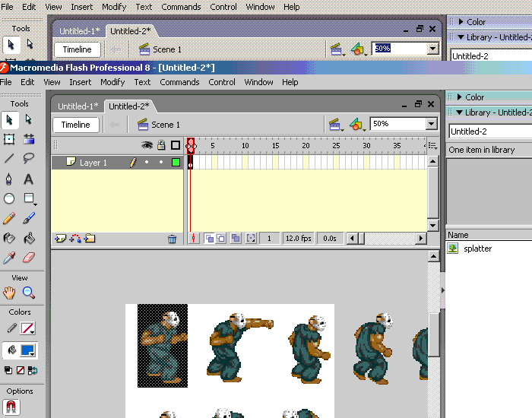532x418 pixels.
Task: Click the Edit Symbols icon
Action: click(x=357, y=125)
